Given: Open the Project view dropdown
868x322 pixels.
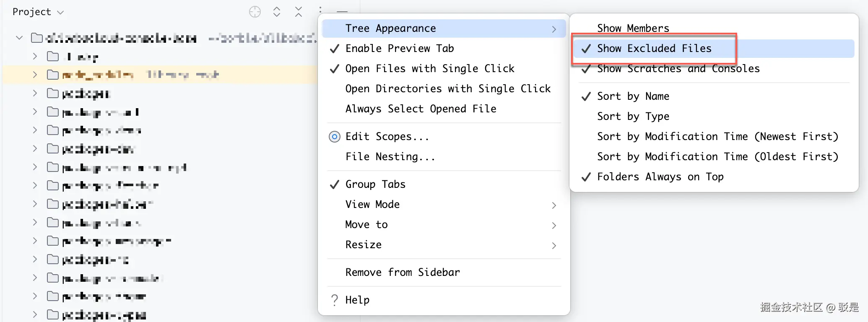Looking at the screenshot, I should point(38,12).
